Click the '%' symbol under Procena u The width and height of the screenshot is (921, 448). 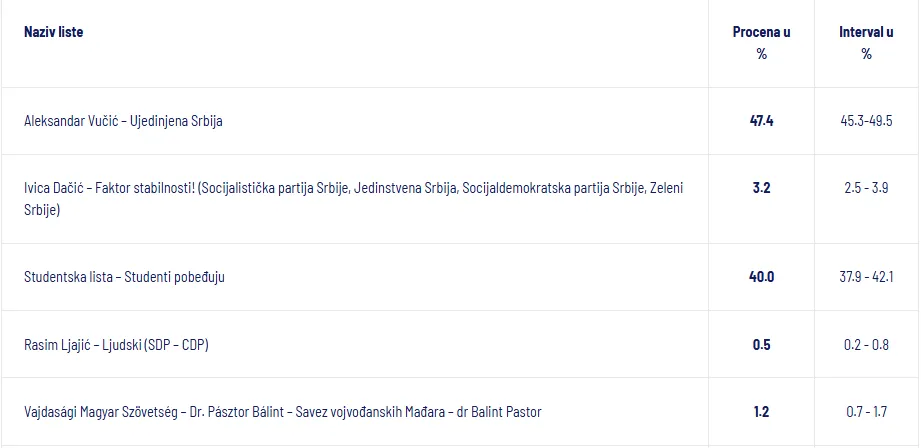pos(762,54)
